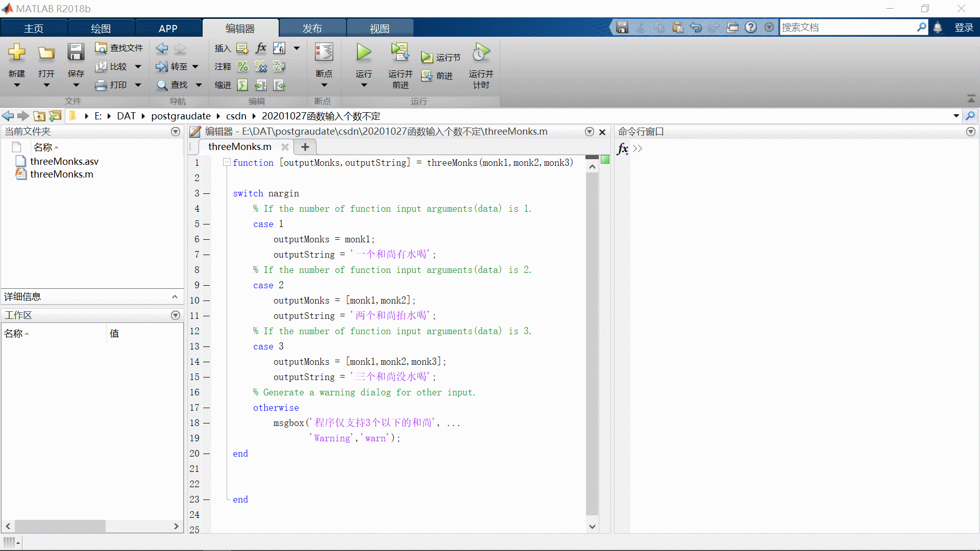
Task: Switch to the Home (主页) tab
Action: (x=34, y=28)
